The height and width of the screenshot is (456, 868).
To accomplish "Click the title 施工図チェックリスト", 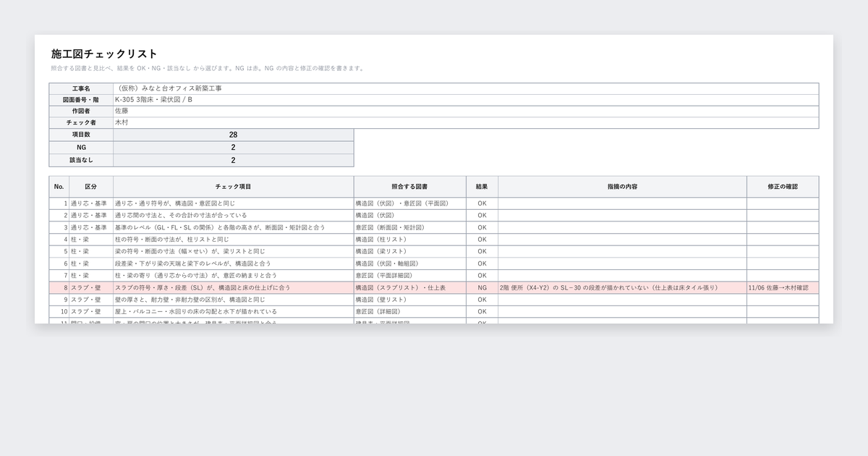I will [x=104, y=54].
